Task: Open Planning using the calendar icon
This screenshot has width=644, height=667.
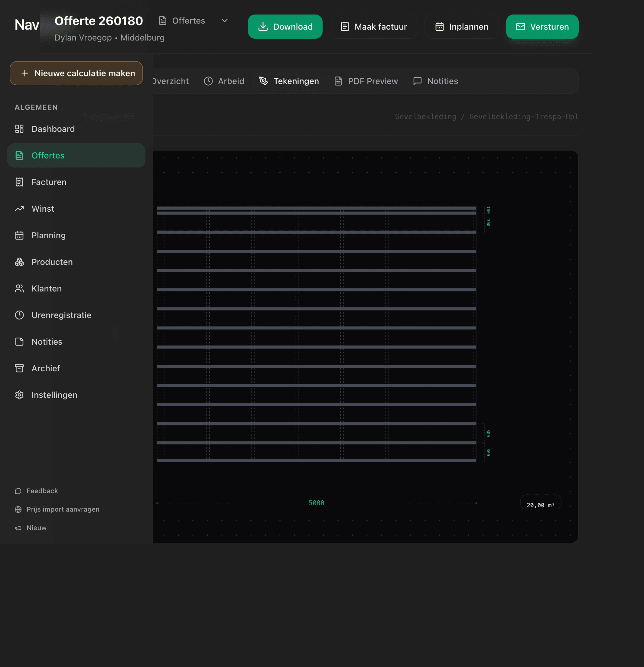Action: click(x=19, y=235)
